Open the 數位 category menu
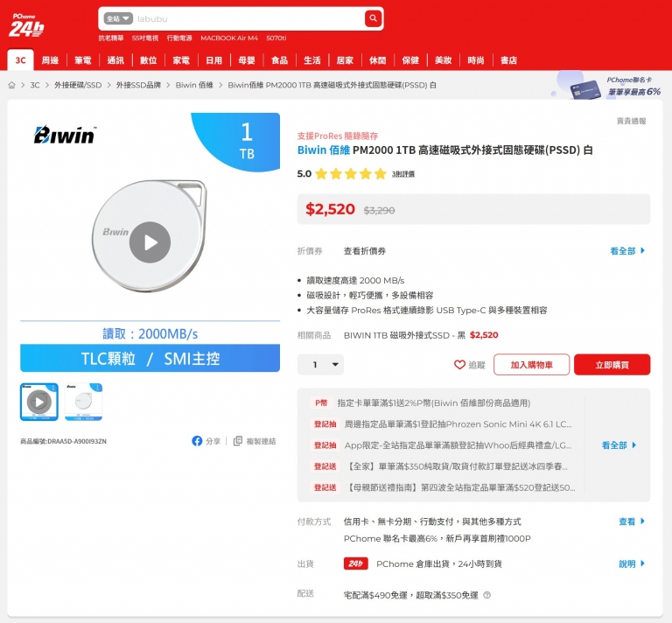672x623 pixels. [148, 60]
